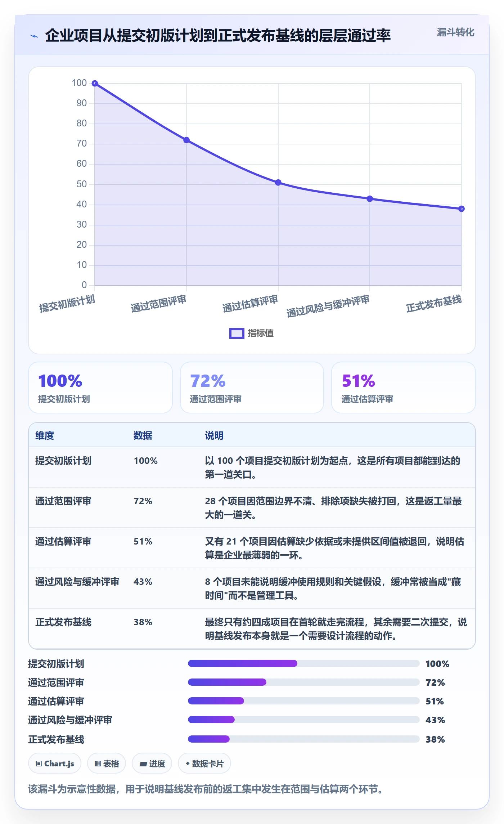Select the 51% table cell
Screen dimensions: 504x824
pyautogui.click(x=143, y=541)
